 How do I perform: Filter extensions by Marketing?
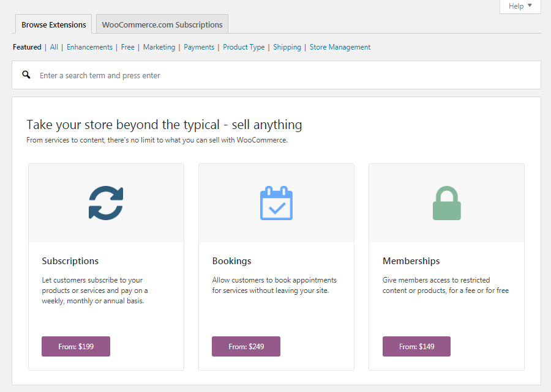pos(159,46)
